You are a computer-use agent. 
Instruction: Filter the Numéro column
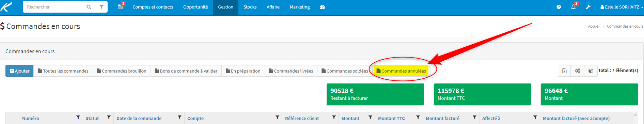click(x=78, y=118)
